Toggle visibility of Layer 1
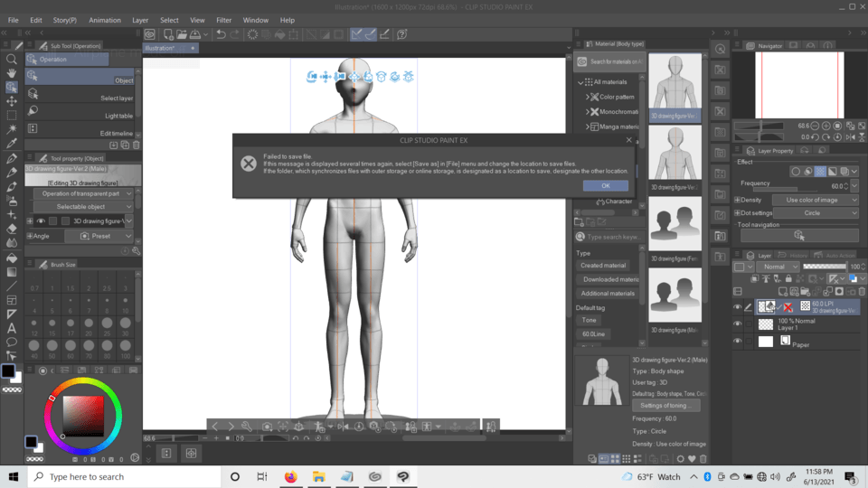This screenshot has width=868, height=488. coord(738,324)
